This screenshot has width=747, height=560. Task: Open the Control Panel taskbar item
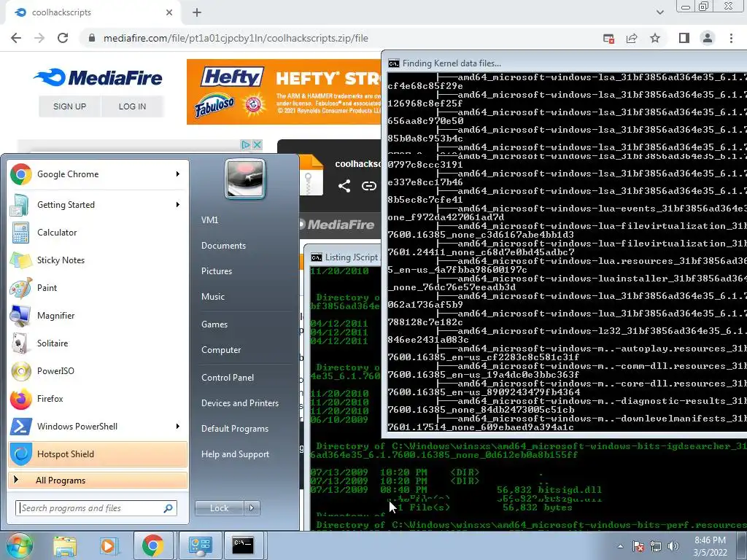200,545
